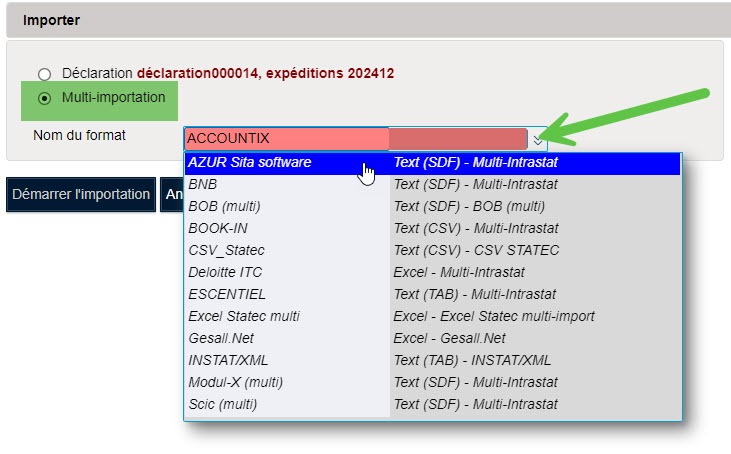Click the Nom du format dropdown arrow
Viewport: 731px width, 454px height.
pyautogui.click(x=538, y=139)
